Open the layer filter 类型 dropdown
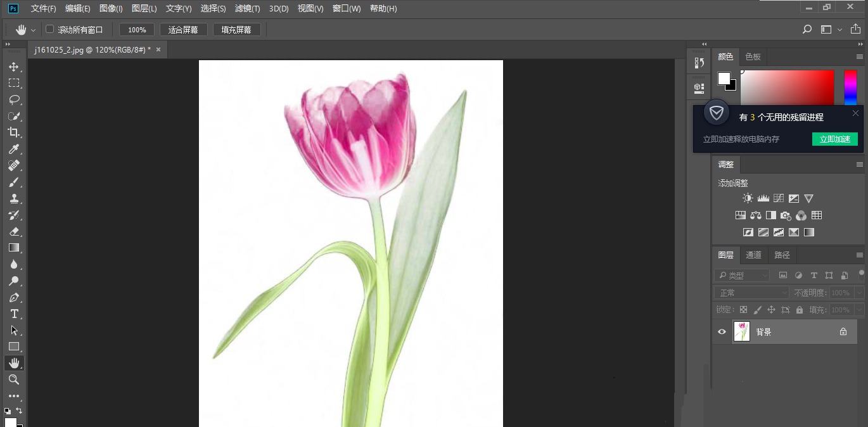The height and width of the screenshot is (427, 868). [x=741, y=275]
